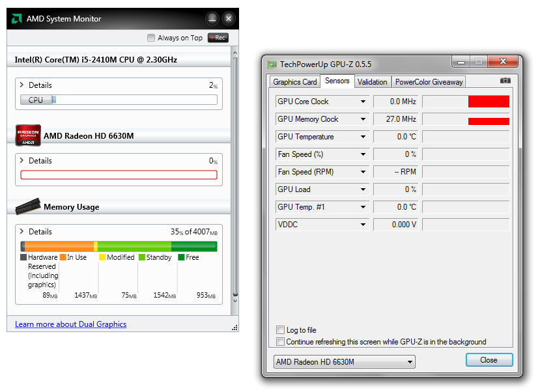
Task: Minimize the GPU-Z window
Action: pyautogui.click(x=461, y=62)
